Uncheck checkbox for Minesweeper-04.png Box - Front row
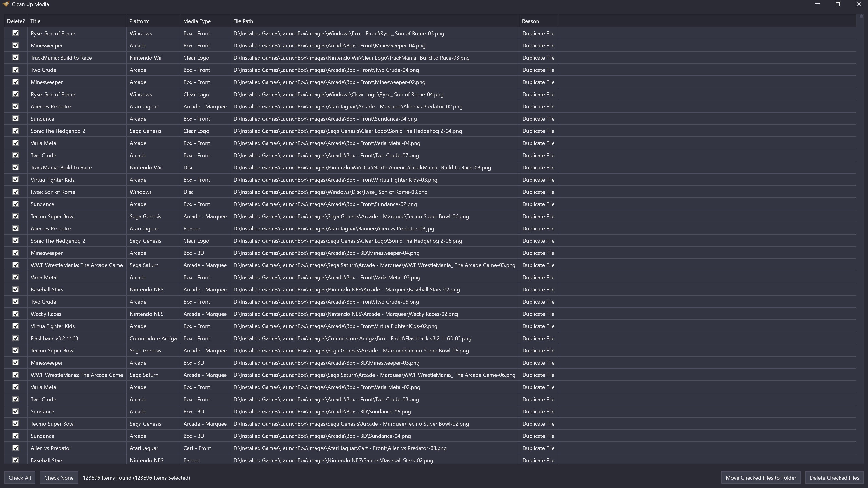The image size is (868, 488). coord(16,45)
